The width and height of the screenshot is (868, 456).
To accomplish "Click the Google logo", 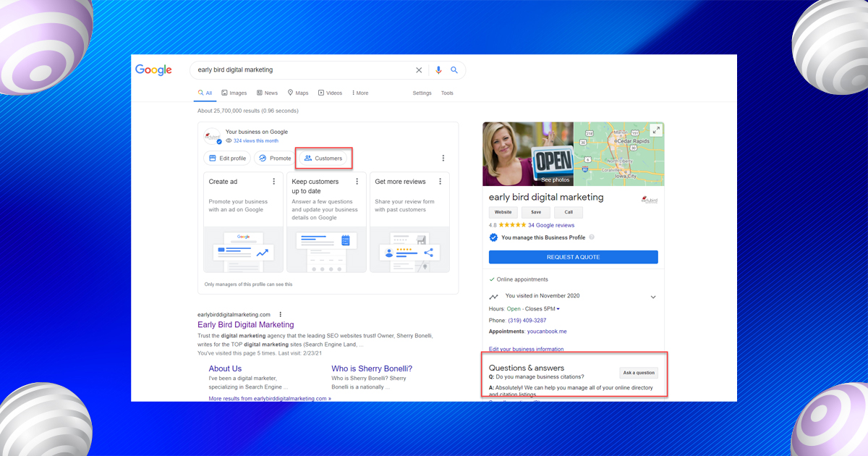I will [153, 70].
